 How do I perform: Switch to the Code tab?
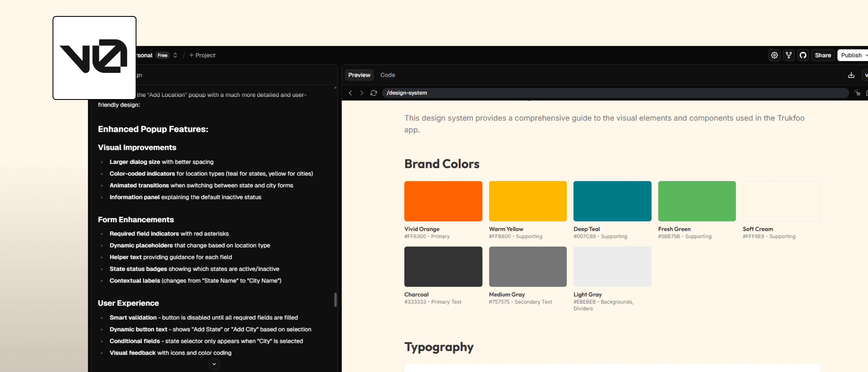click(x=387, y=75)
